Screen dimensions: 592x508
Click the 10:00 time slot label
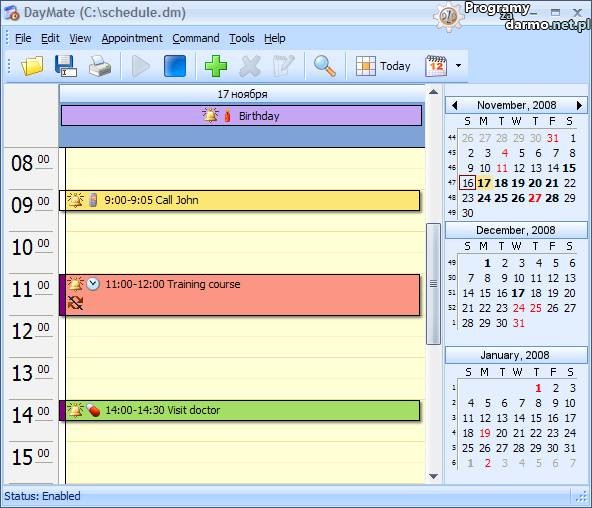tap(30, 247)
